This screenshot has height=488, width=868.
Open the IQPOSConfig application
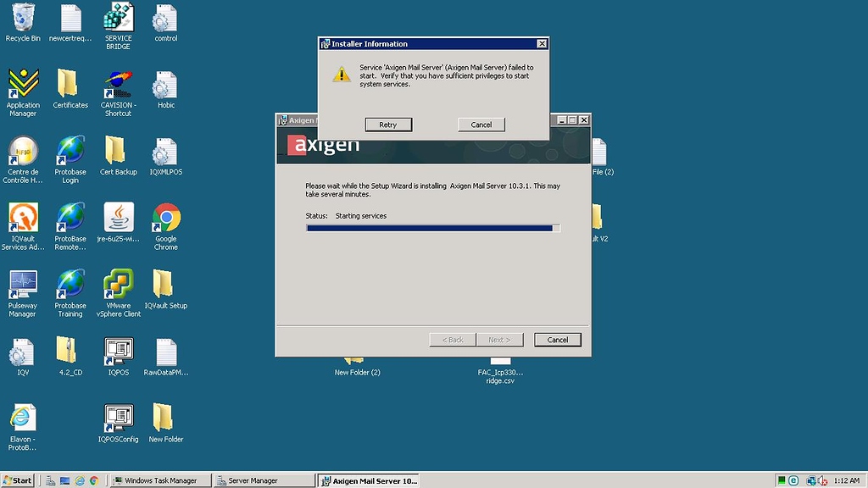pyautogui.click(x=118, y=419)
